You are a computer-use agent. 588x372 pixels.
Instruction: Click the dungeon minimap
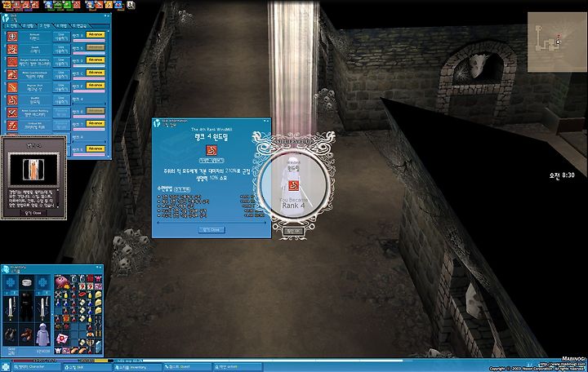(x=557, y=42)
